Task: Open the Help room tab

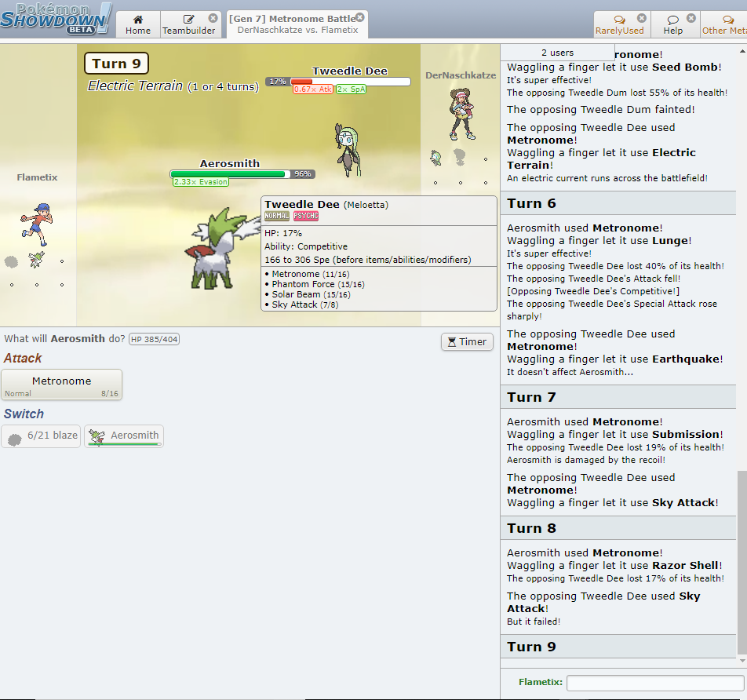Action: tap(675, 24)
